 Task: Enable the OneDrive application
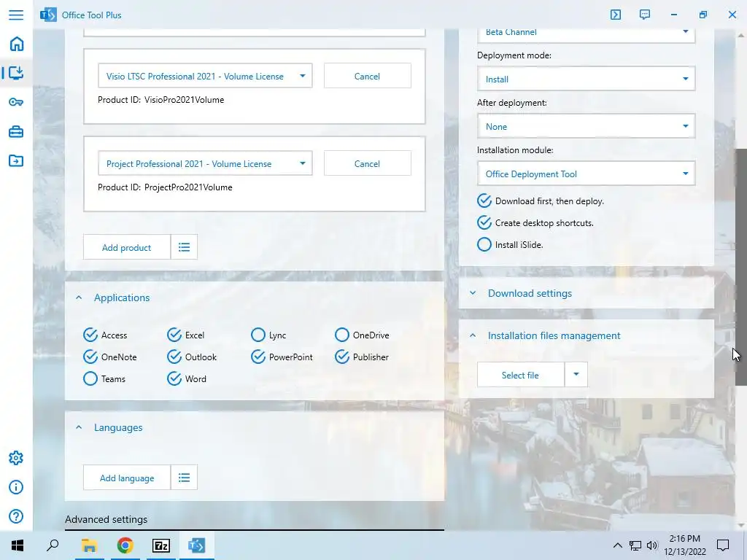pyautogui.click(x=362, y=335)
